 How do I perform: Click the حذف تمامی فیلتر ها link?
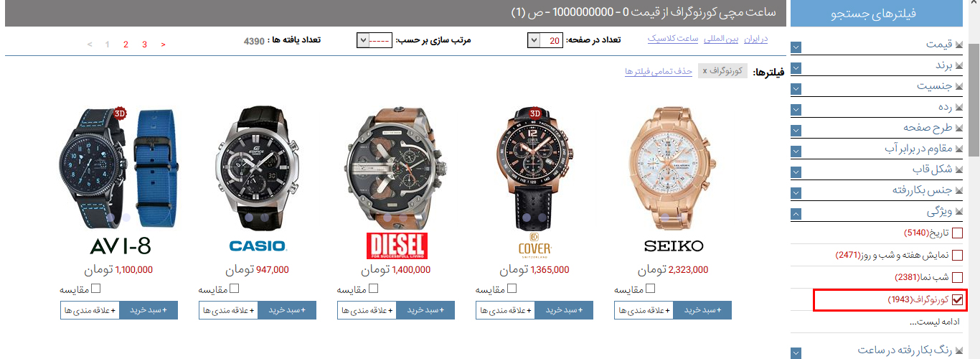[659, 71]
